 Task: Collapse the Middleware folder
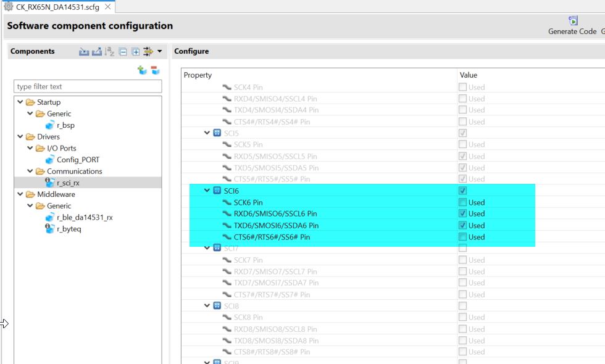pyautogui.click(x=20, y=194)
